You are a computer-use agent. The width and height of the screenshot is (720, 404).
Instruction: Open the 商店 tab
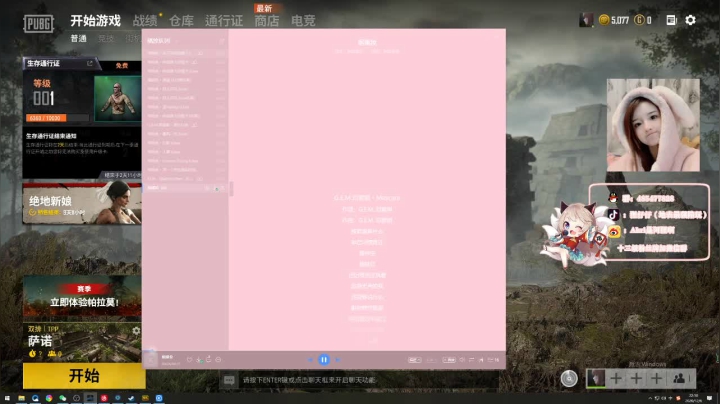coord(267,21)
